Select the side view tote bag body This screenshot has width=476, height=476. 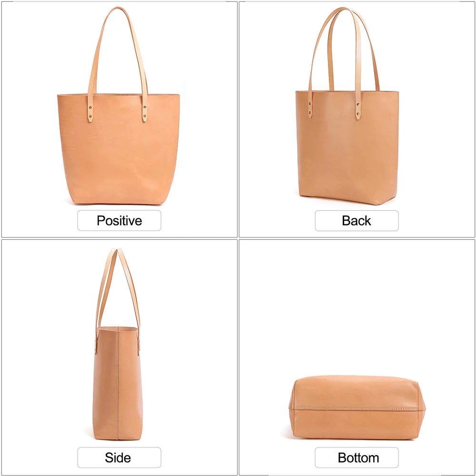pos(118,383)
